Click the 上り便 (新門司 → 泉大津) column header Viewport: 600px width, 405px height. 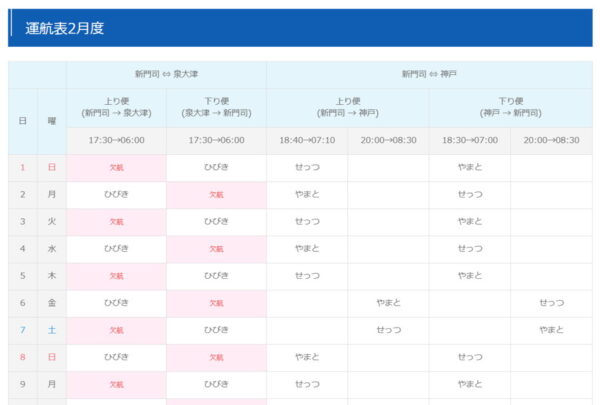pyautogui.click(x=116, y=107)
